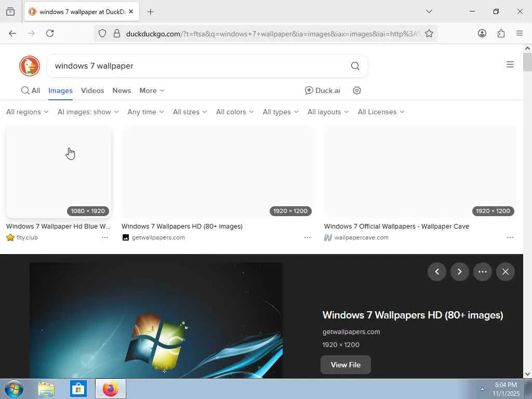Viewport: 532px width, 399px height.
Task: Open All colors filter dropdown
Action: [235, 112]
